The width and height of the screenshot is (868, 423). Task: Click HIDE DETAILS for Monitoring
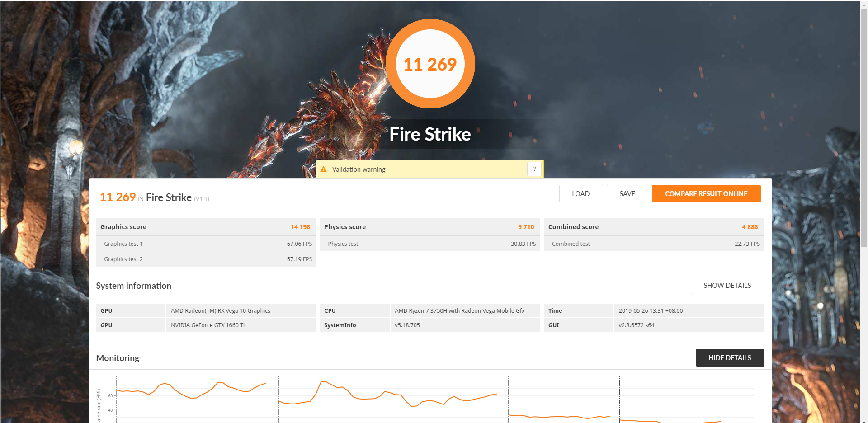730,357
